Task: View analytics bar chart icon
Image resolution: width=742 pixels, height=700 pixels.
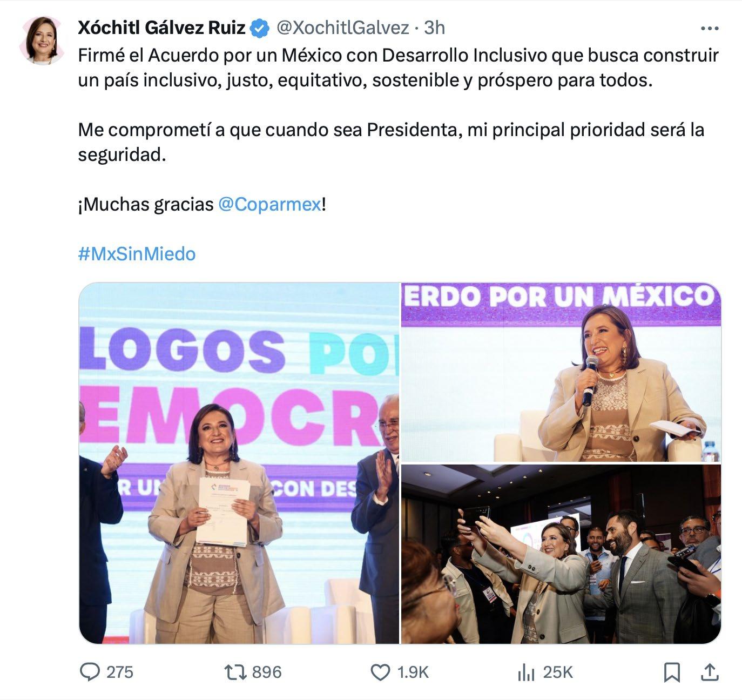Action: coord(525,672)
